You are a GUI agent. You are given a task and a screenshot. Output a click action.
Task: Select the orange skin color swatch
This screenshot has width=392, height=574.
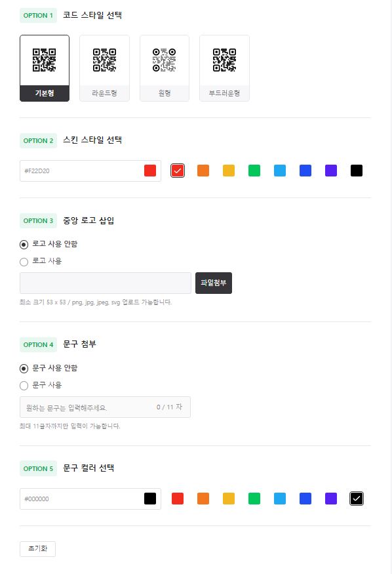pyautogui.click(x=203, y=171)
